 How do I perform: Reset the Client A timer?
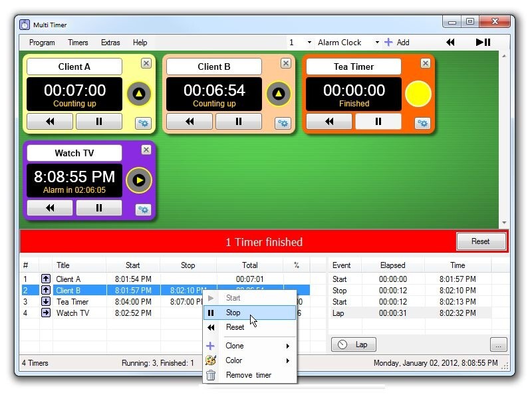(49, 122)
